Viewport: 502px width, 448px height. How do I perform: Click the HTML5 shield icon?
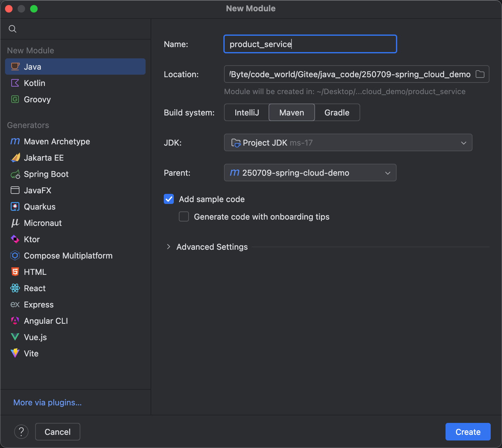pos(15,272)
